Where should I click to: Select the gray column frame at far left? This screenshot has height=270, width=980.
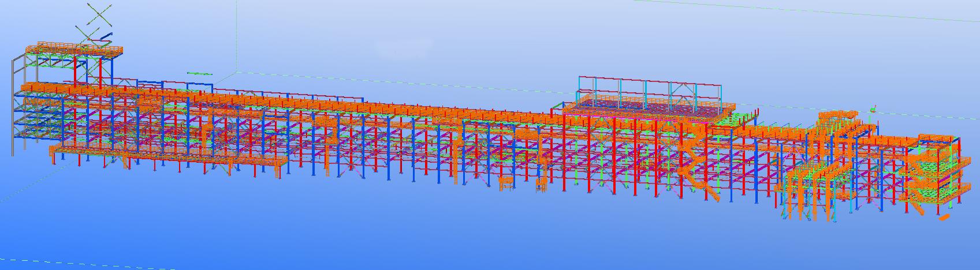17,104
